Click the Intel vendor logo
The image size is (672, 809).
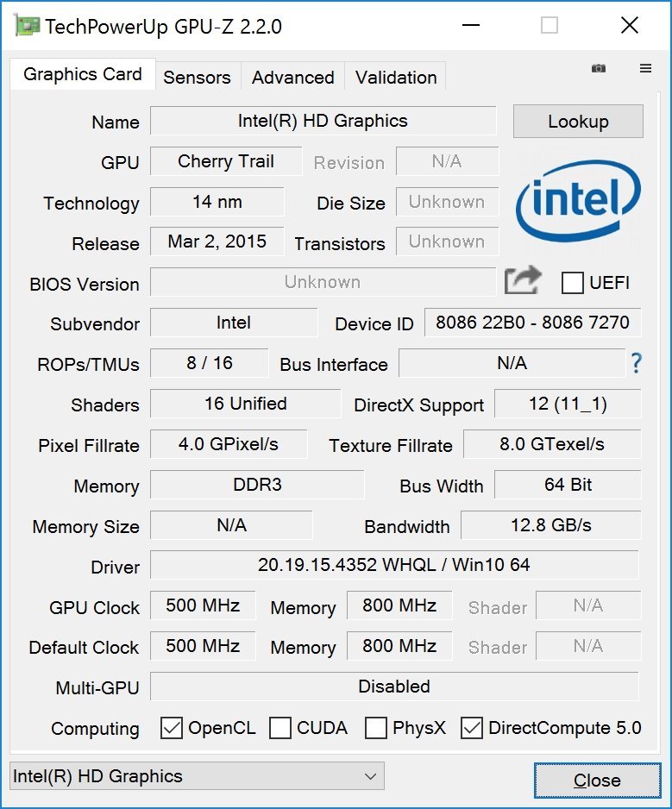coord(577,199)
